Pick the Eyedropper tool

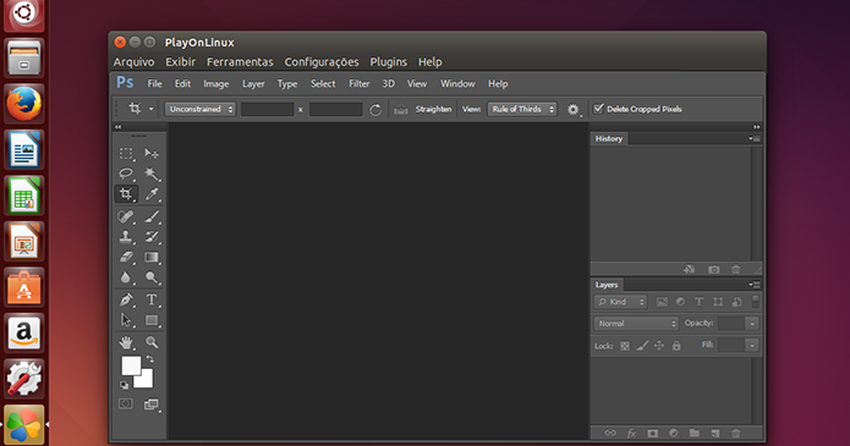click(x=152, y=194)
